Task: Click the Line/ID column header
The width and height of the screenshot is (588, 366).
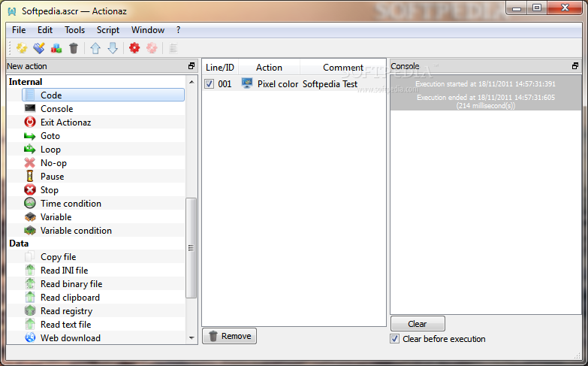Action: [220, 67]
